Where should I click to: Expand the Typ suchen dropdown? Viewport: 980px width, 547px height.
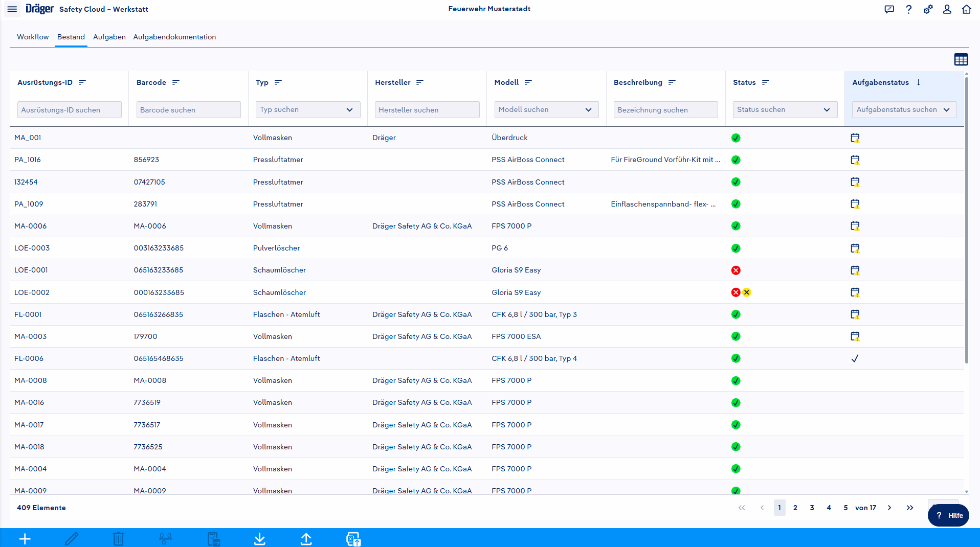pos(350,110)
